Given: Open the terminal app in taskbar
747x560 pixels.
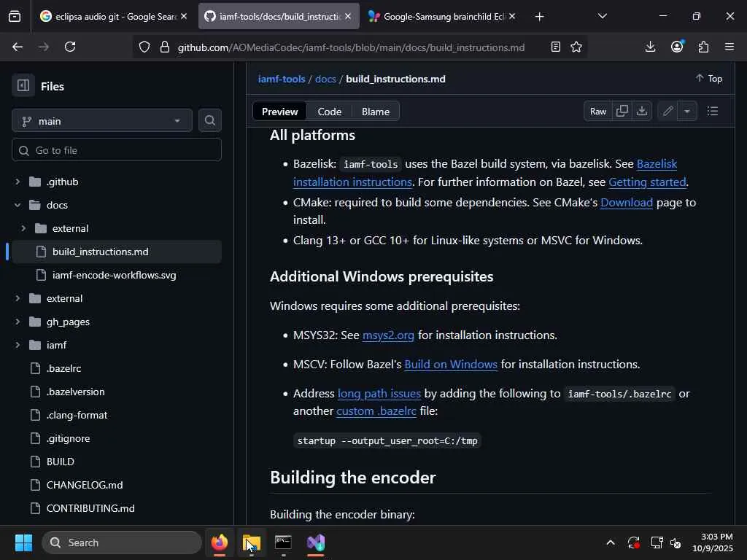Looking at the screenshot, I should (x=284, y=542).
